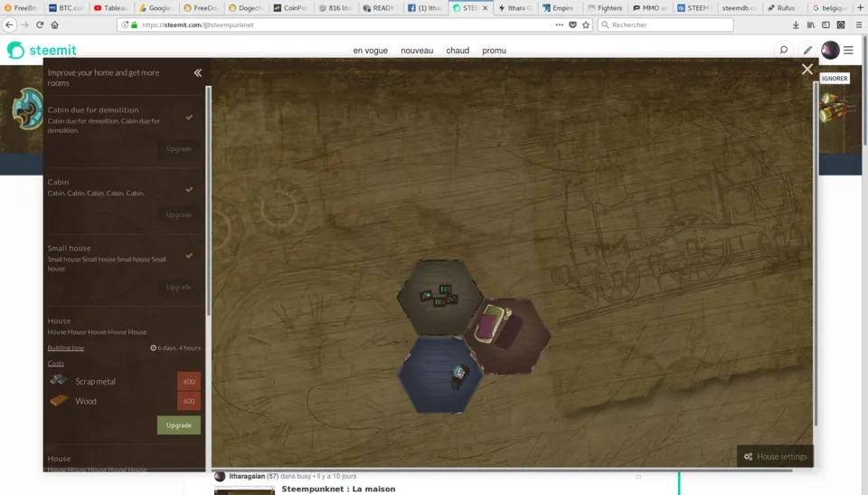Close the house view overlay

pos(807,70)
